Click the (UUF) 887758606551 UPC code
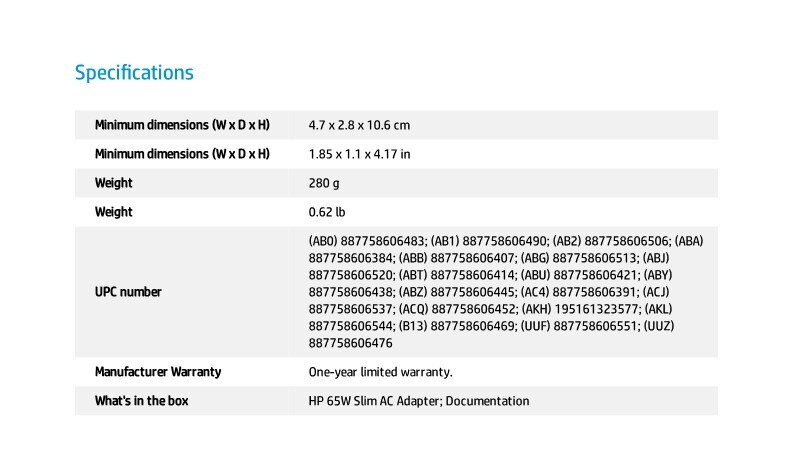This screenshot has height=465, width=793. pyautogui.click(x=581, y=326)
